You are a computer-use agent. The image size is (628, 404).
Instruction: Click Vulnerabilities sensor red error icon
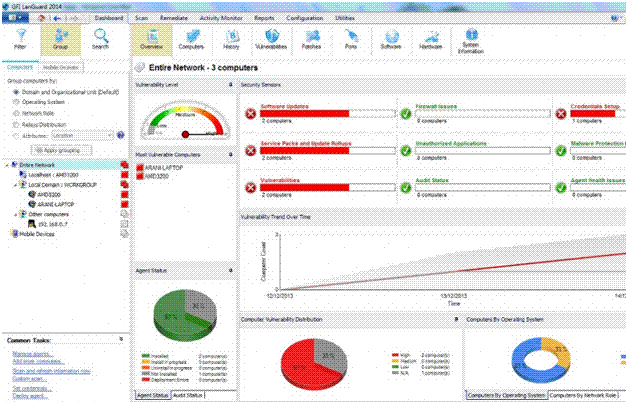(x=251, y=187)
